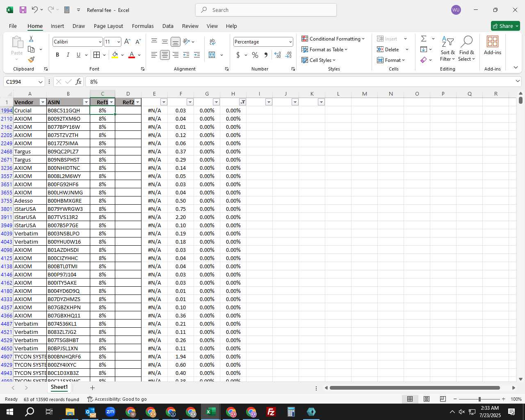525x420 pixels.
Task: Click the Orientation text angle icon
Action: click(x=186, y=41)
